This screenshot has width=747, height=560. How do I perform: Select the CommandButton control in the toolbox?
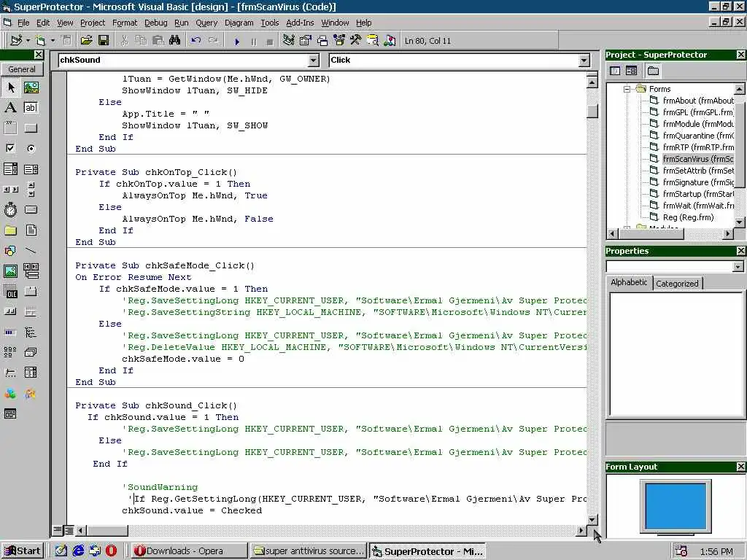point(31,128)
